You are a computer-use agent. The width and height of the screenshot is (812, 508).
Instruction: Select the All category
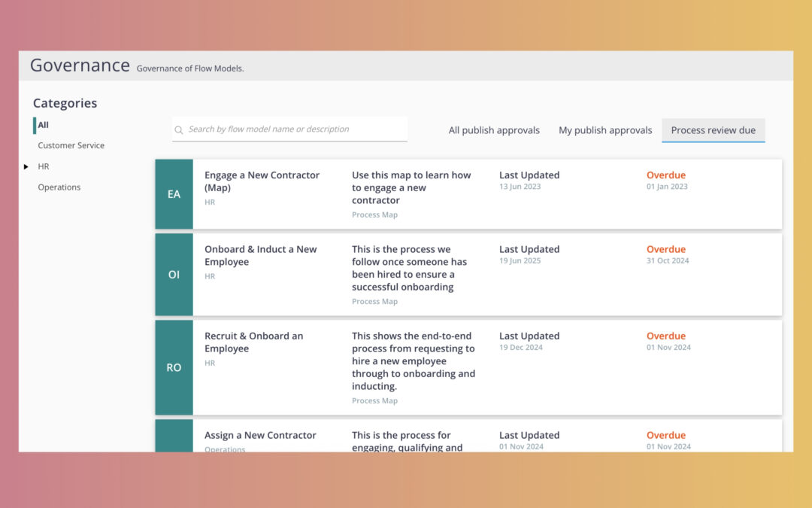[x=44, y=125]
